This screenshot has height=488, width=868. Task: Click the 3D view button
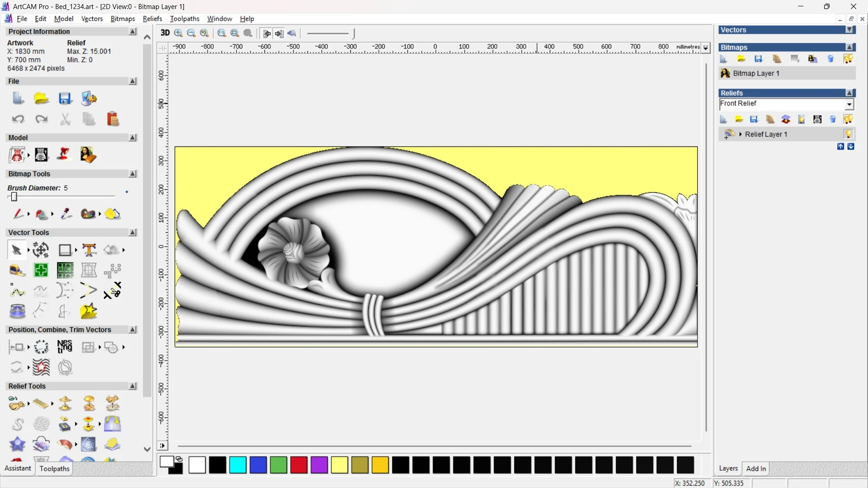click(x=165, y=33)
